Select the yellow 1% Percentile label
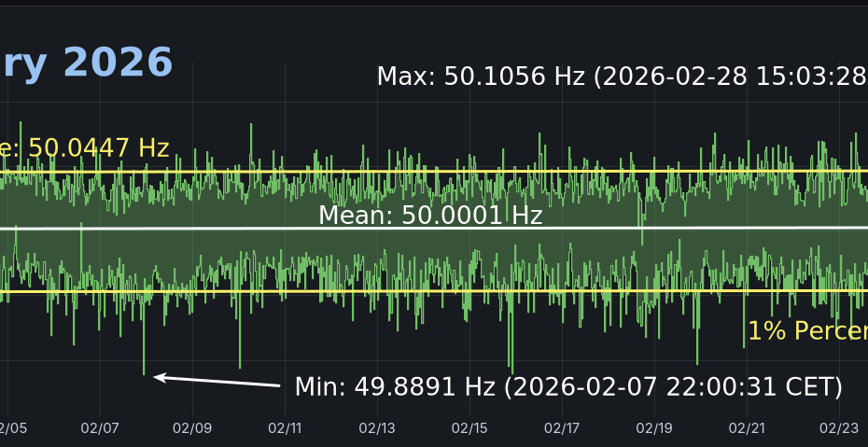This screenshot has height=447, width=868. [806, 331]
